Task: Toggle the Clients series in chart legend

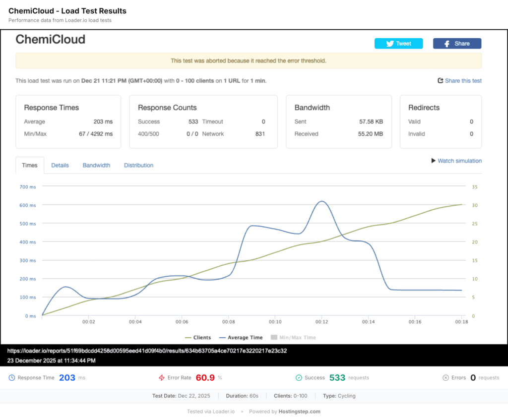Action: click(197, 338)
